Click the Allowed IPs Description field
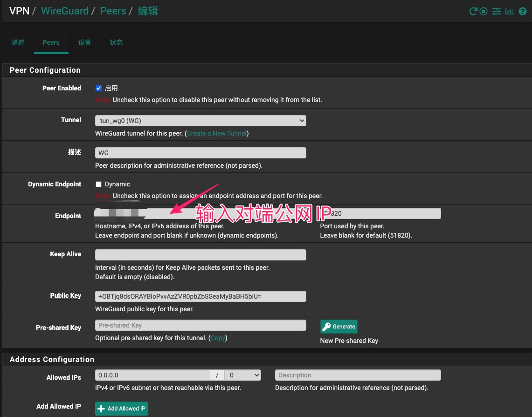 point(358,375)
